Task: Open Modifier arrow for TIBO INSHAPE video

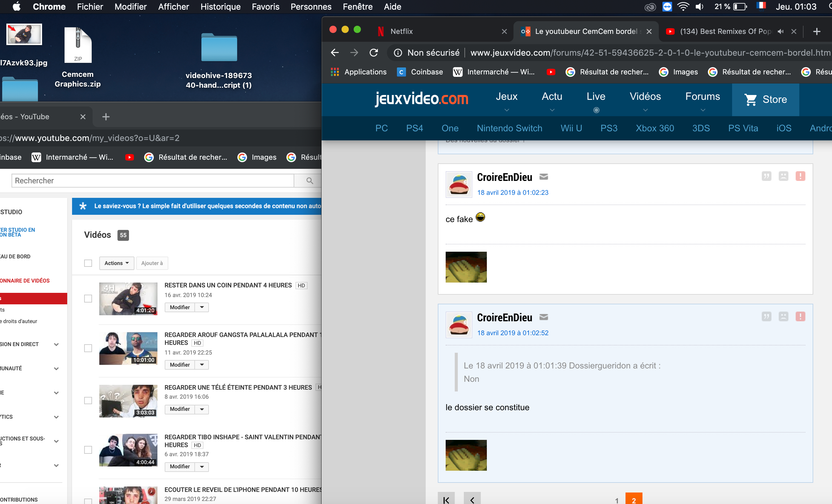Action: tap(202, 466)
